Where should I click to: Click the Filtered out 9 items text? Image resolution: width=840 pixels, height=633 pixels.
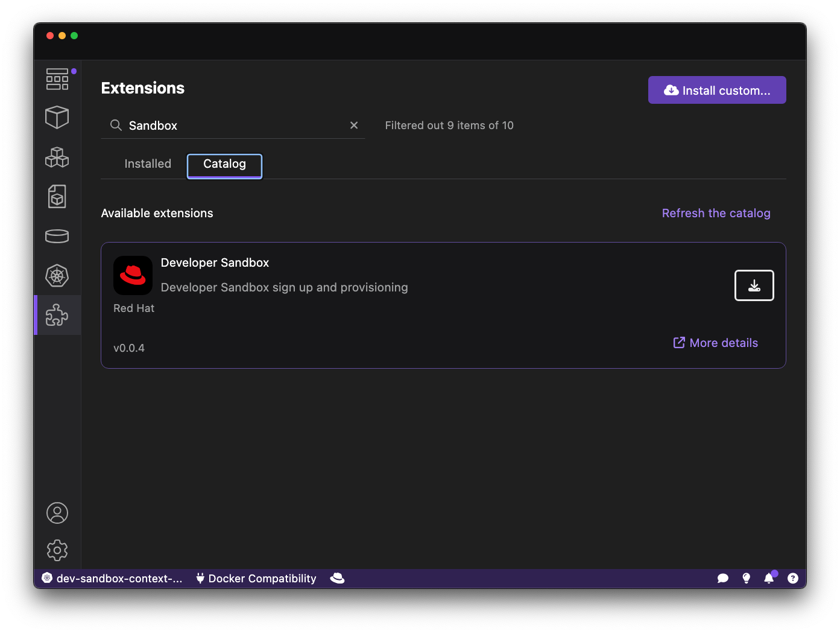(x=449, y=126)
